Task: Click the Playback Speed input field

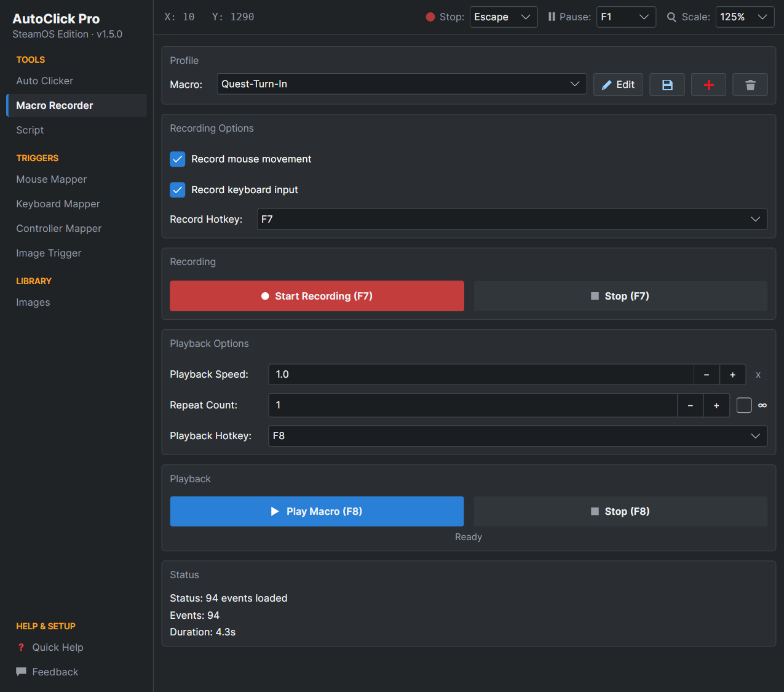Action: coord(481,375)
